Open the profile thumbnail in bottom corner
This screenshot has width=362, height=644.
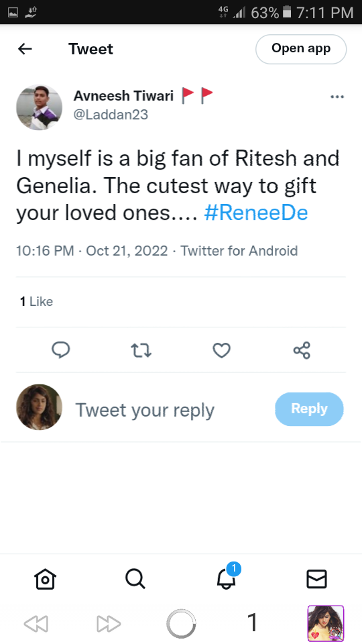pos(326,623)
